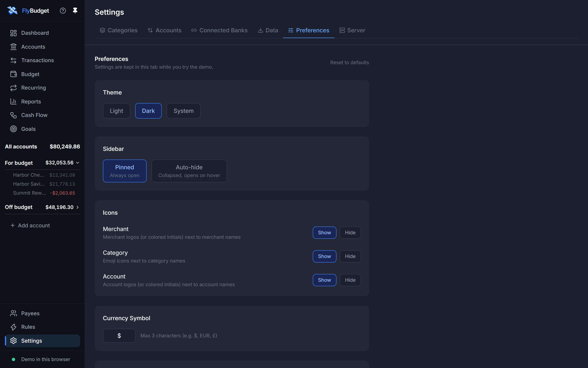Click Demo in this browser status

[x=42, y=359]
